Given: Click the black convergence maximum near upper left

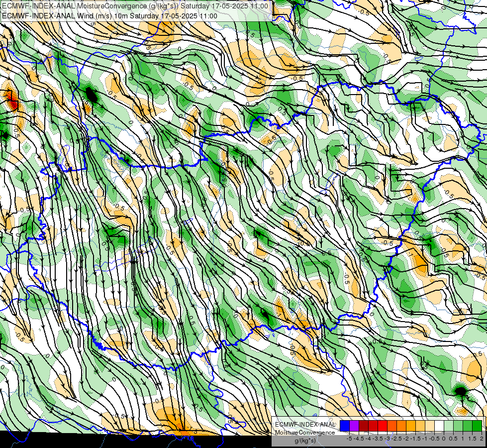Looking at the screenshot, I should [x=92, y=95].
